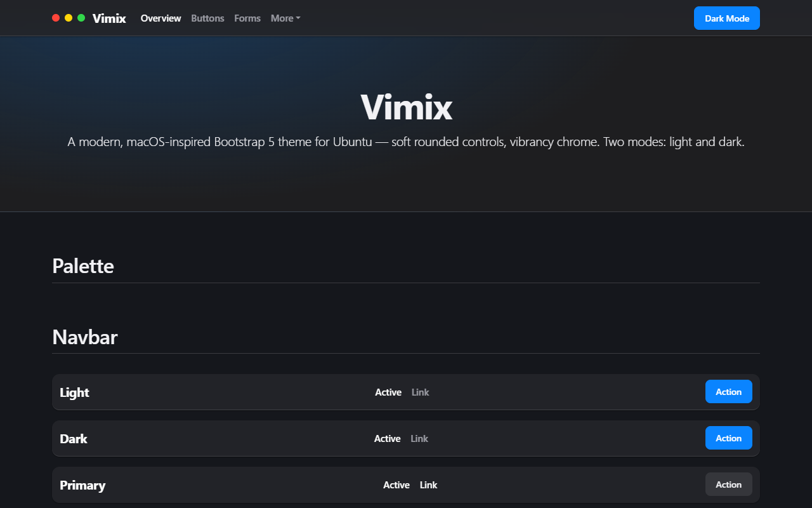Open the Vimix brand link in top navbar
This screenshot has height=508, width=812.
pos(109,18)
